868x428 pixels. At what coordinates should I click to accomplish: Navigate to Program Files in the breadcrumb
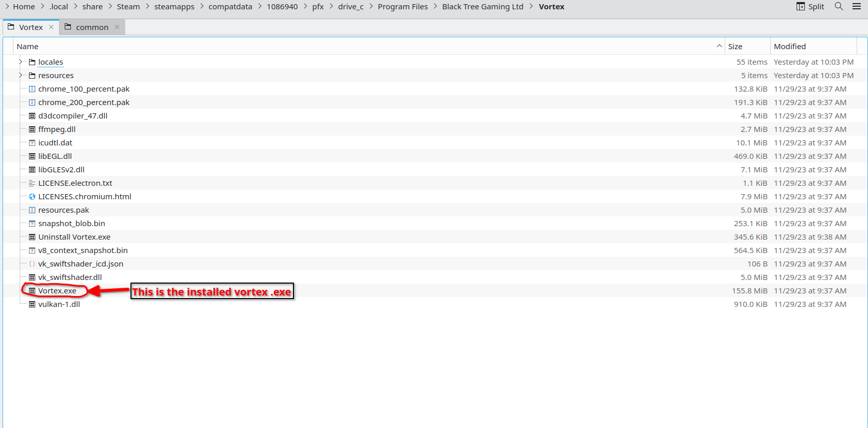point(403,7)
